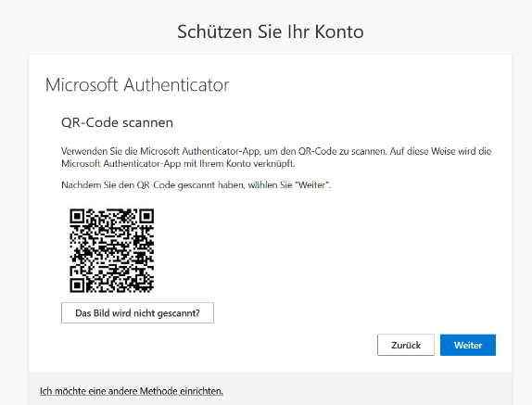Click the QR code image
532x405 pixels.
tap(112, 250)
